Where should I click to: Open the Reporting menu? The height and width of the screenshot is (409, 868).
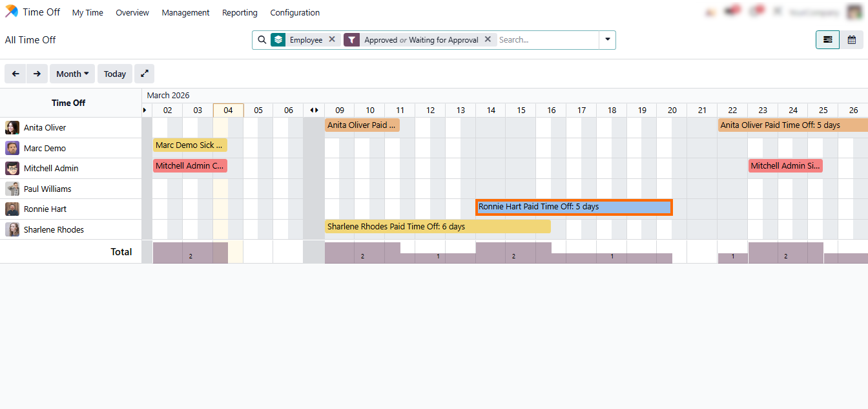point(240,13)
